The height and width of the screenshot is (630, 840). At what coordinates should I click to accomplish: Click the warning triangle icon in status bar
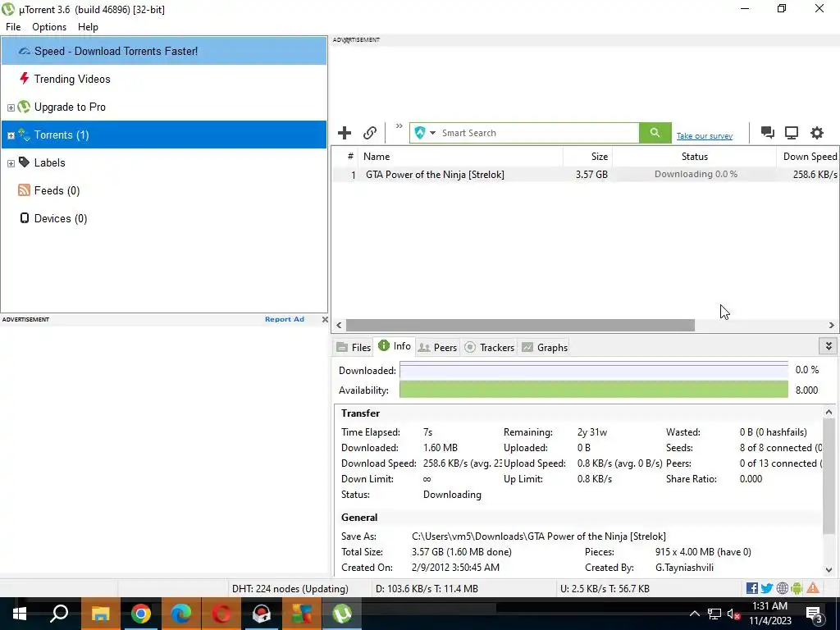(813, 587)
